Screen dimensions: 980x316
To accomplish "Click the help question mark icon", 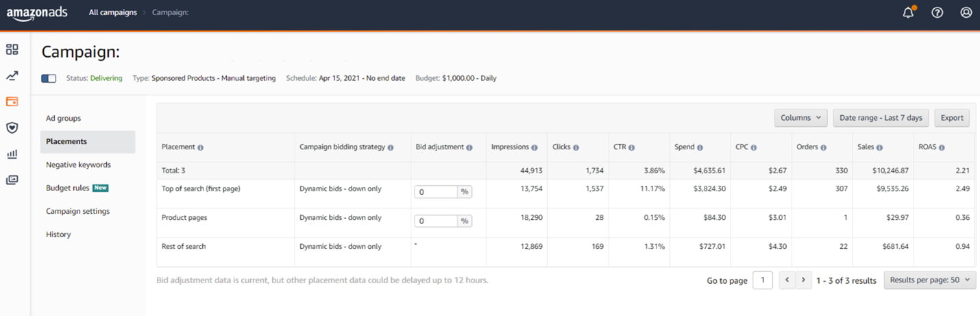I will [937, 12].
